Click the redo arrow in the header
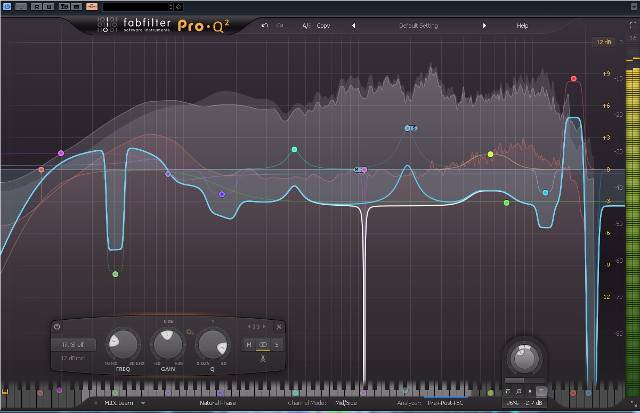Image resolution: width=640 pixels, height=413 pixels. point(279,23)
